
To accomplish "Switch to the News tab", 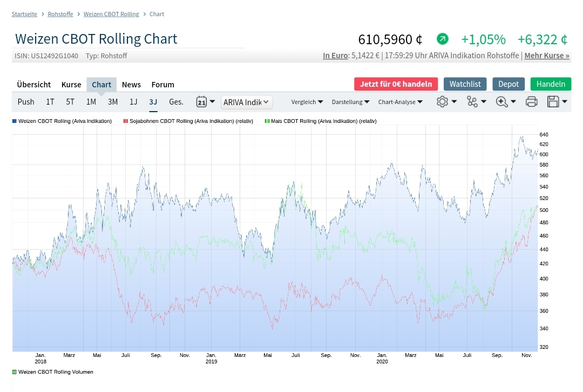I will (x=131, y=85).
